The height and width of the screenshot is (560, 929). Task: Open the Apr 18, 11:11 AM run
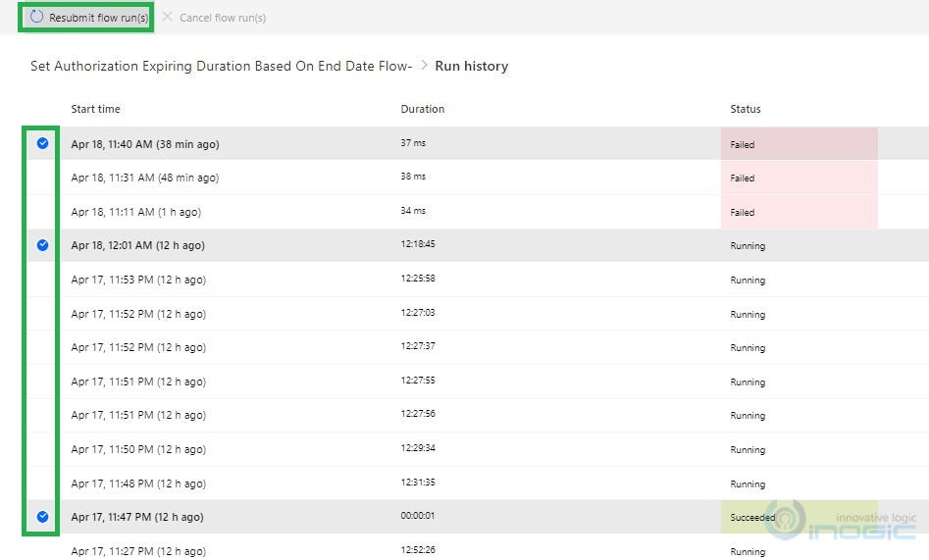pos(136,212)
